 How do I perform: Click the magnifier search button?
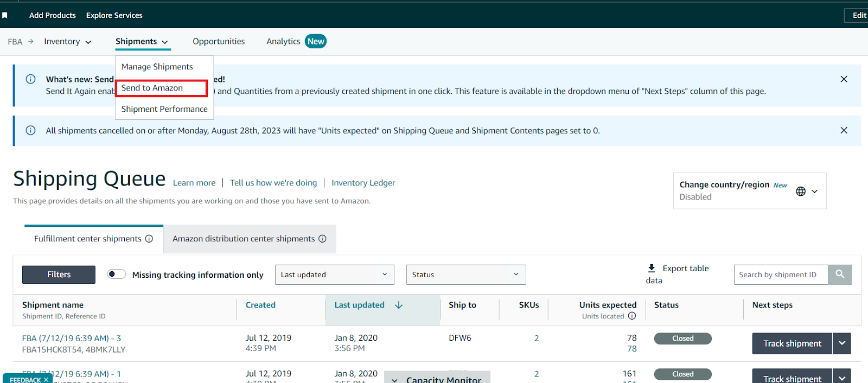(840, 275)
